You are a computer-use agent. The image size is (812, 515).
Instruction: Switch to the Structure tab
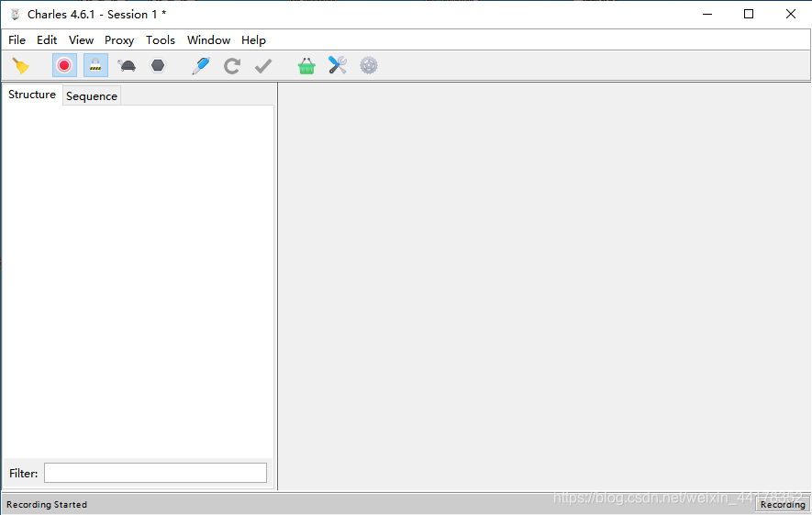32,95
